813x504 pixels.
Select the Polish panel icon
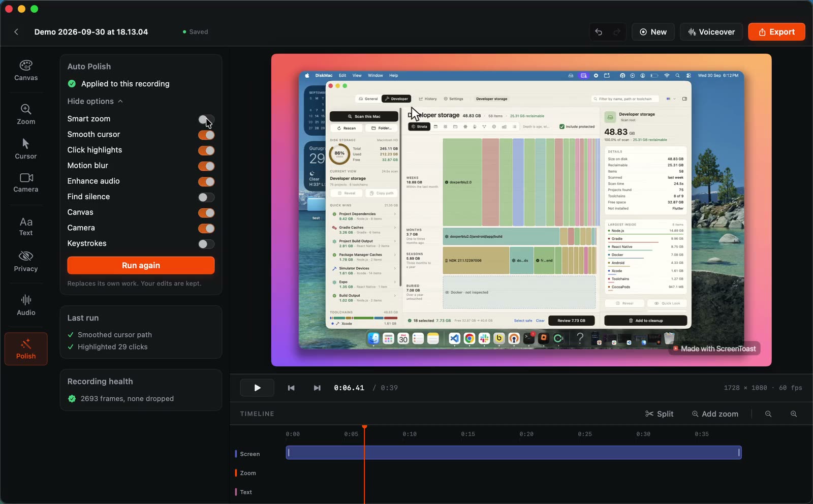click(x=26, y=349)
